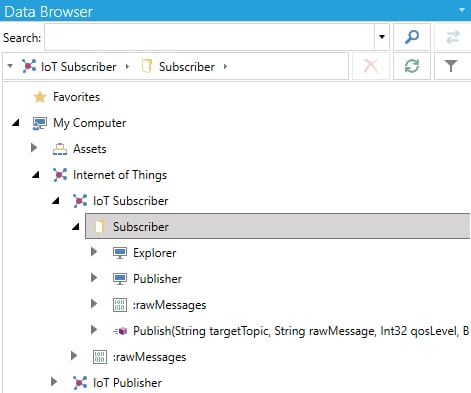Click the Publish method cube icon
This screenshot has width=471, height=393.
[120, 331]
